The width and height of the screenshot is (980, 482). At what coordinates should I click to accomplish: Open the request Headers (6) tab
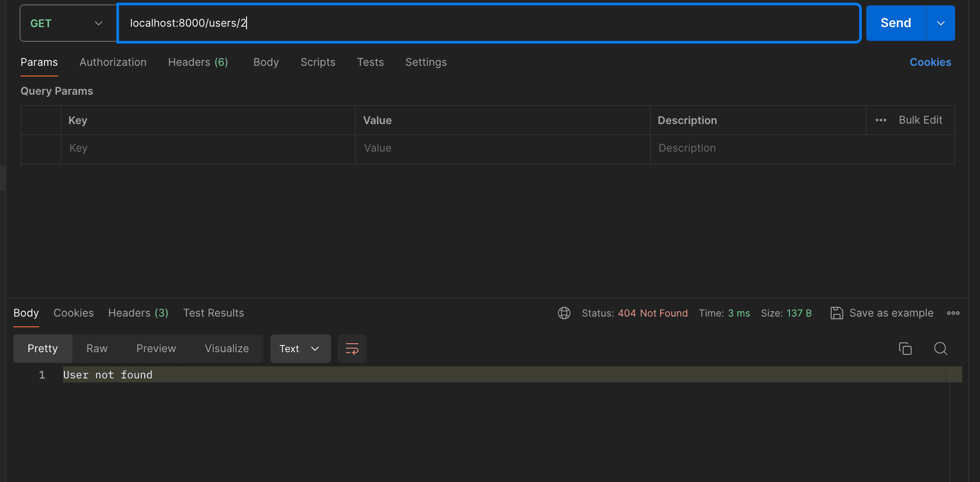coord(198,62)
